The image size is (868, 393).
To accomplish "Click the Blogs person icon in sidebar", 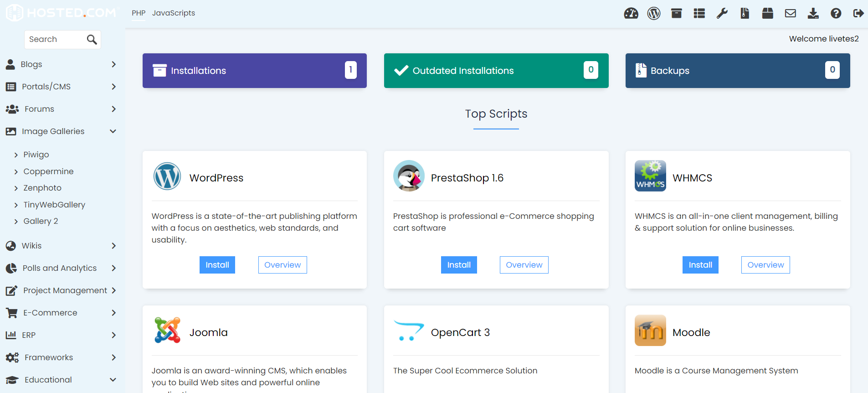I will [10, 64].
